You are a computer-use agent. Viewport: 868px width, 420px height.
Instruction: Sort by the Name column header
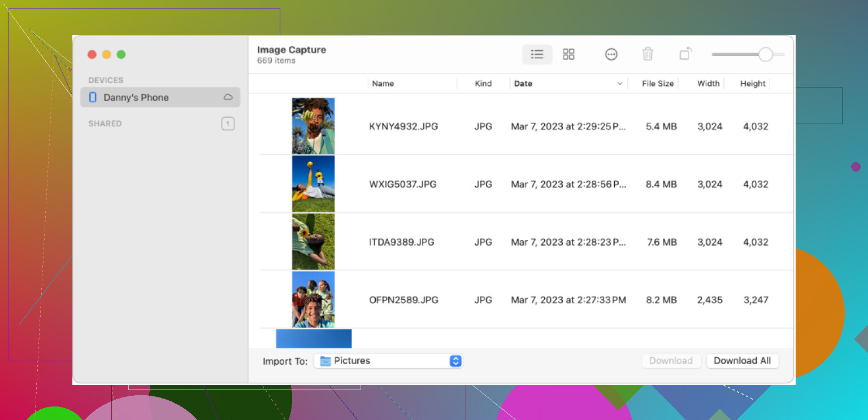(x=383, y=84)
